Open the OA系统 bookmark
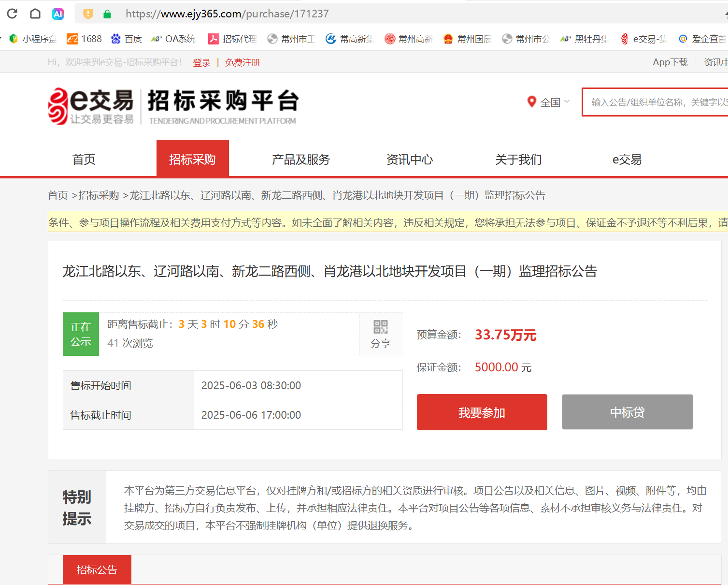This screenshot has height=585, width=728. pyautogui.click(x=173, y=39)
